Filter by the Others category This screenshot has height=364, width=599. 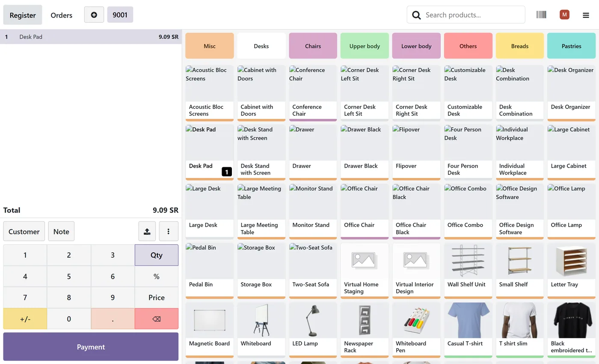coord(468,46)
